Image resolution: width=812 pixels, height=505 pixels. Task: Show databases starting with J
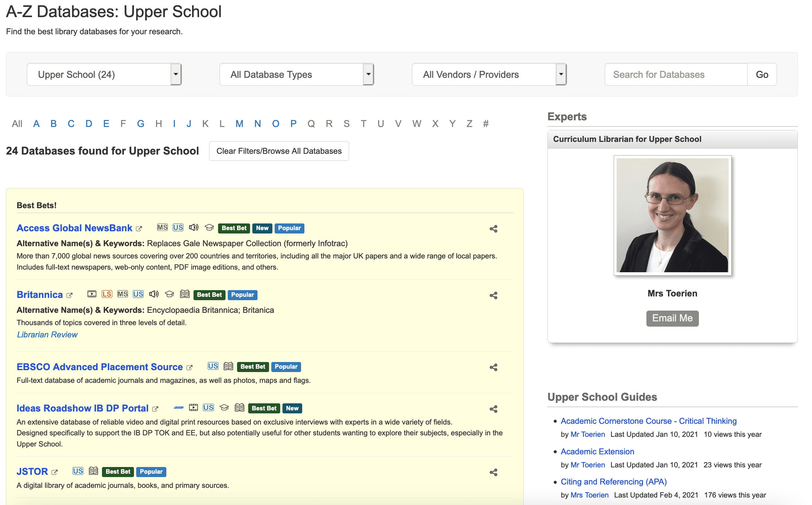189,124
